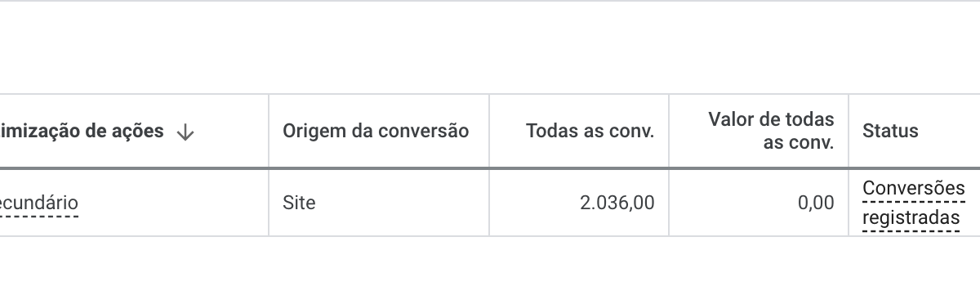980x304 pixels.
Task: Select the Valor de todas as conv. header
Action: [771, 132]
